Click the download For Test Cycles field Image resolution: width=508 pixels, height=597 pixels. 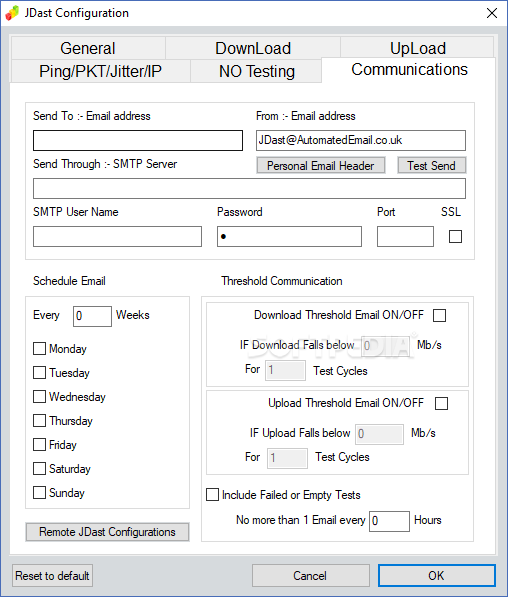point(285,370)
